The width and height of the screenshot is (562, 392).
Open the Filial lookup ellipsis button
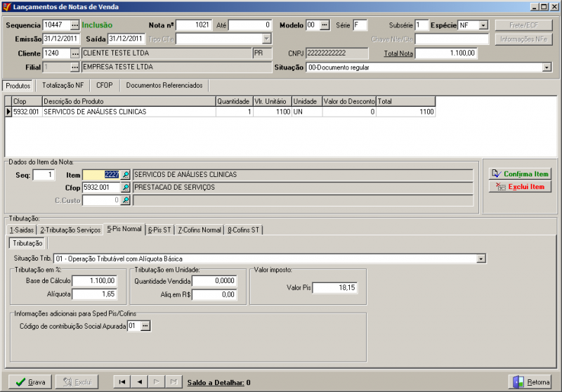74,67
